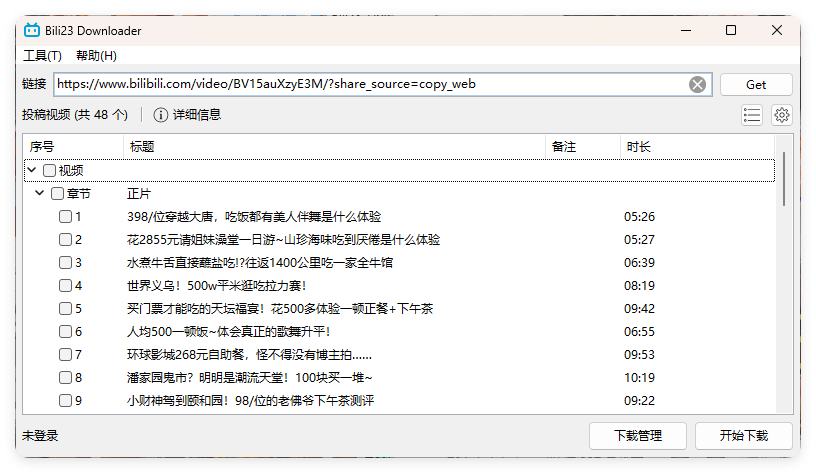Click the detailed info circle icon
Screen dimensions: 816x473
tap(160, 115)
